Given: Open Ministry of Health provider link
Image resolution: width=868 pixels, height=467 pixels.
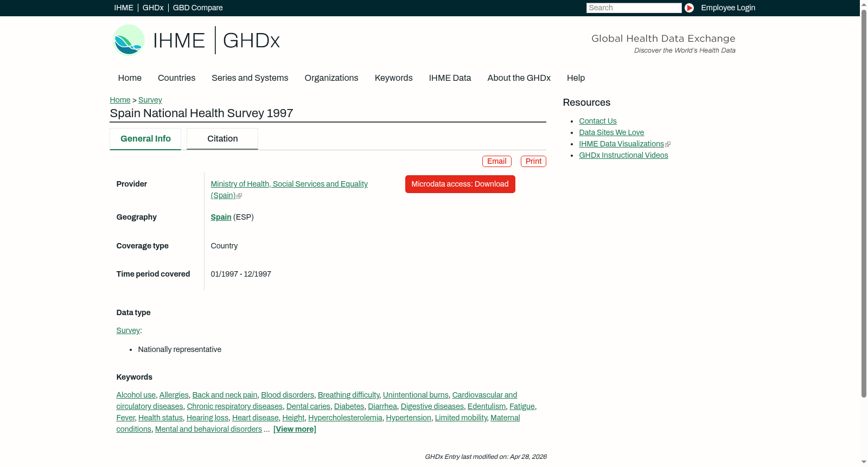Looking at the screenshot, I should pyautogui.click(x=289, y=190).
